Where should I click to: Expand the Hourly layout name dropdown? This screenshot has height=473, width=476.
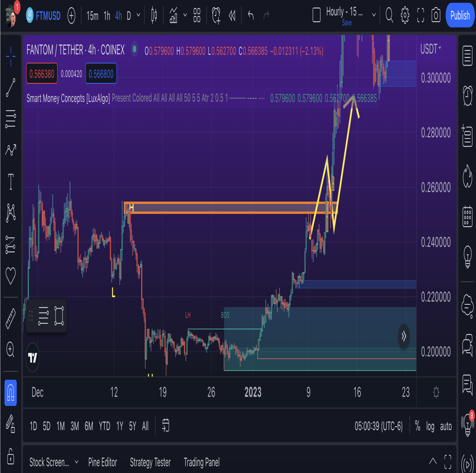pyautogui.click(x=374, y=15)
